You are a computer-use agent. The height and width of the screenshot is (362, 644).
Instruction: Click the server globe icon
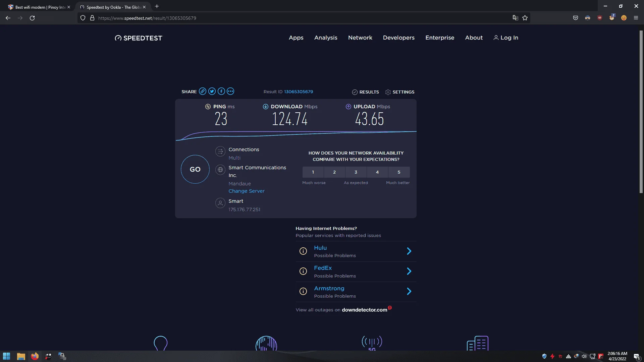click(220, 170)
